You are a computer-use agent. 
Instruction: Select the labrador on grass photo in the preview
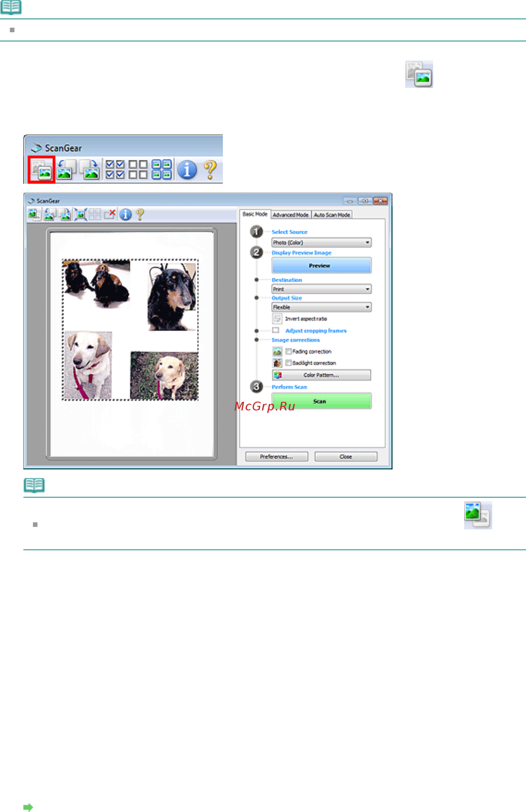click(x=164, y=375)
